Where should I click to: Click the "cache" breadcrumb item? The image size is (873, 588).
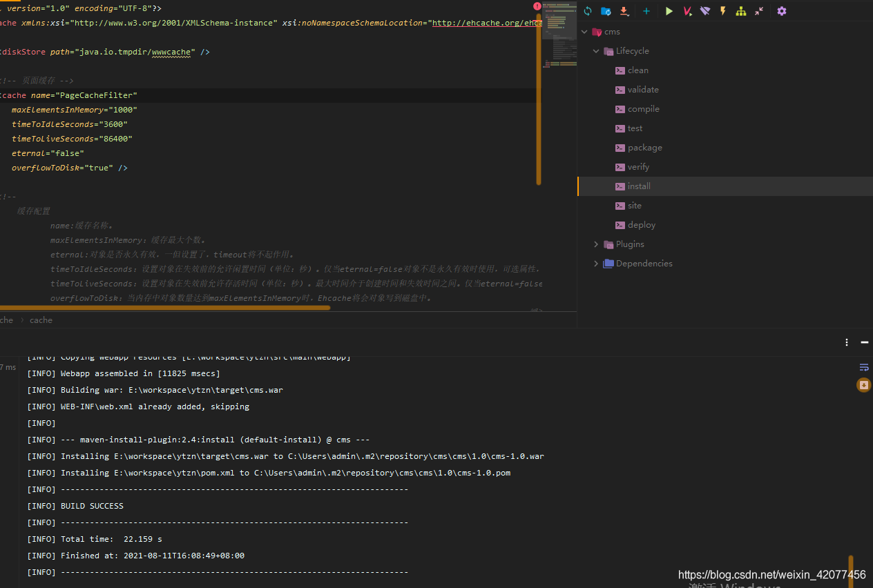coord(41,320)
